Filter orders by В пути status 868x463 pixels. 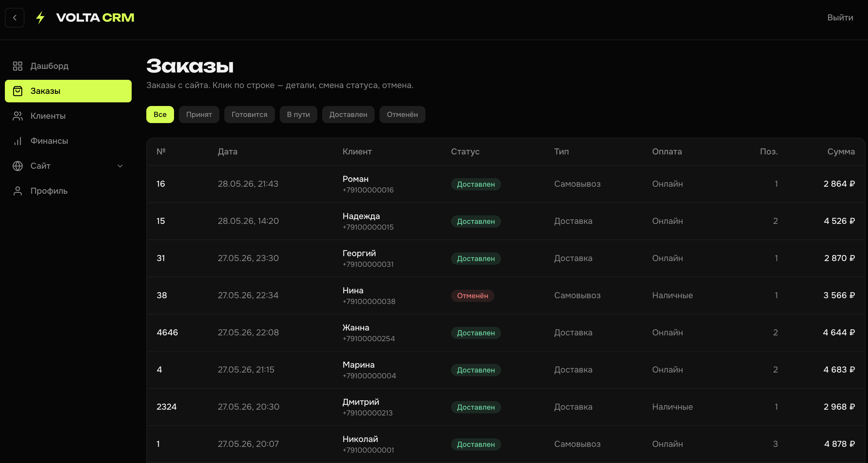[298, 115]
